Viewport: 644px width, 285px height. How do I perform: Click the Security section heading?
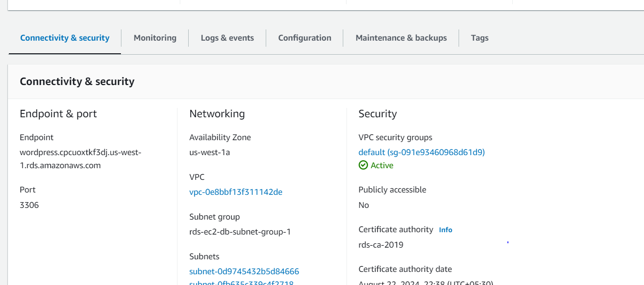point(378,114)
